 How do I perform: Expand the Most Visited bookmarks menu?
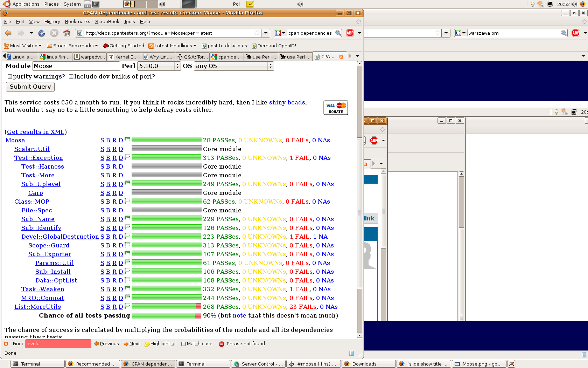(23, 46)
